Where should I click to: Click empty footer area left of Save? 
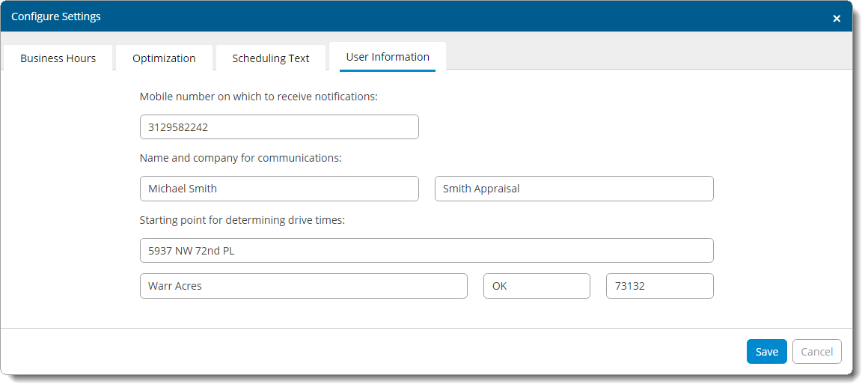click(374, 352)
